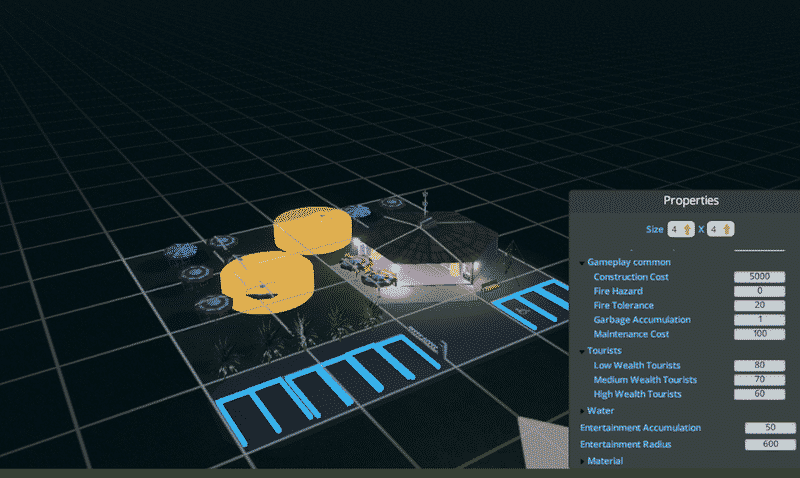Select the Fire Tolerance input box
The image size is (800, 478).
(x=759, y=305)
